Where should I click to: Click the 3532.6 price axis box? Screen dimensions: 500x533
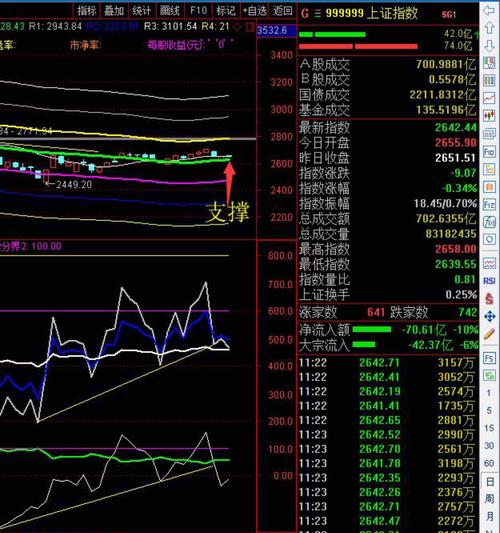click(276, 31)
